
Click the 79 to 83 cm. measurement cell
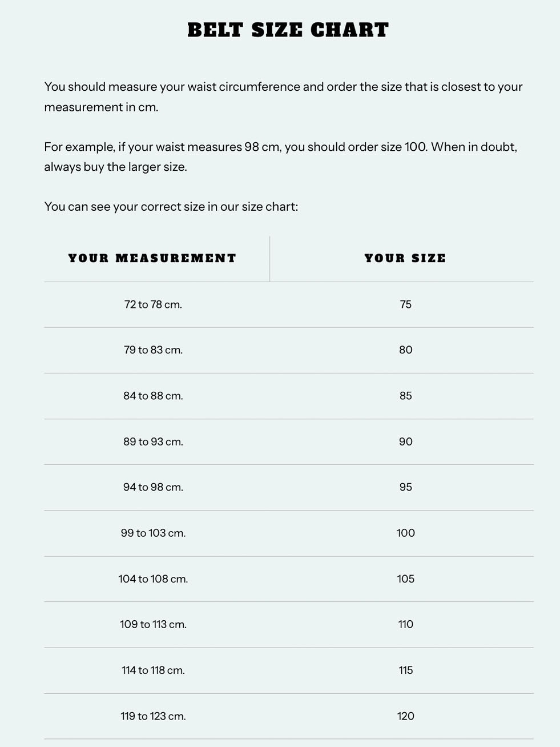coord(153,350)
